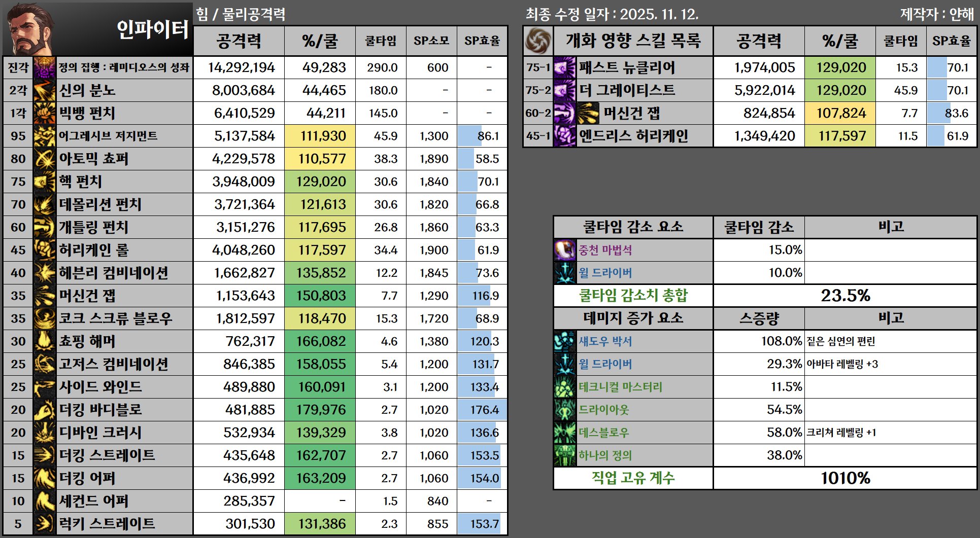Click the 신의 분노 skill icon

(x=44, y=90)
